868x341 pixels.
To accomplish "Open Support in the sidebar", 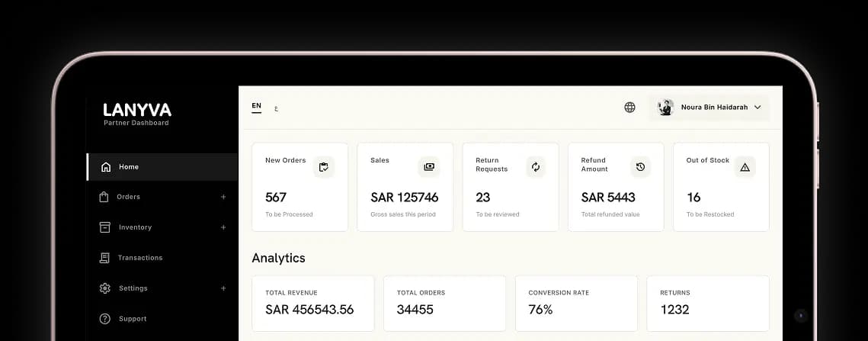I will [x=162, y=319].
